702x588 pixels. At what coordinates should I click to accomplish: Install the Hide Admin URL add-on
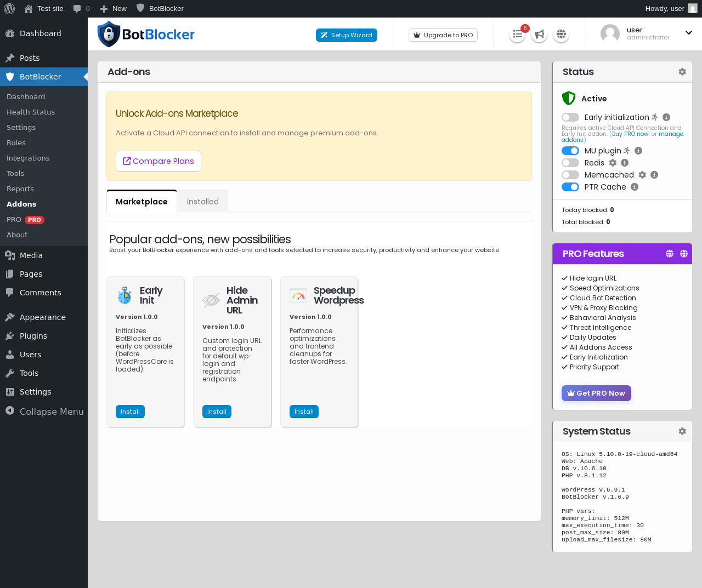217,412
